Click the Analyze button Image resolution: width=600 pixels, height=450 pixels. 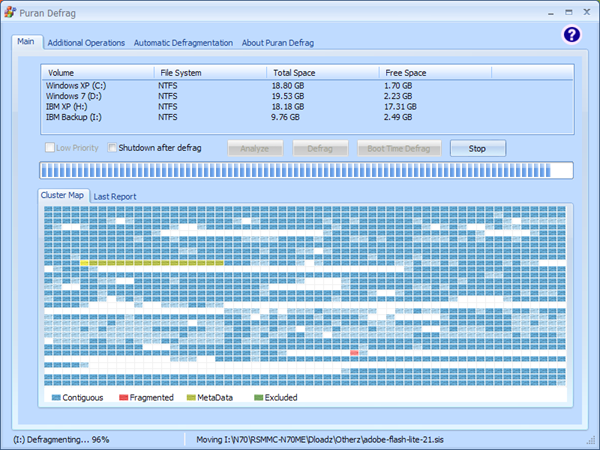(255, 148)
